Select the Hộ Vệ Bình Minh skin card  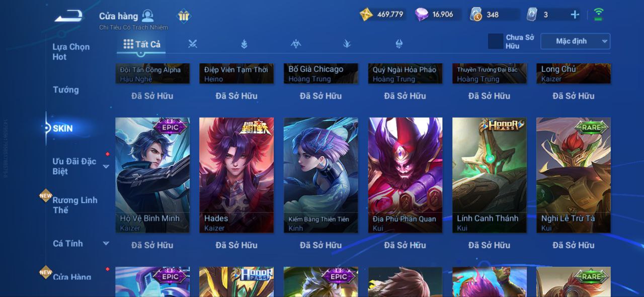click(152, 175)
